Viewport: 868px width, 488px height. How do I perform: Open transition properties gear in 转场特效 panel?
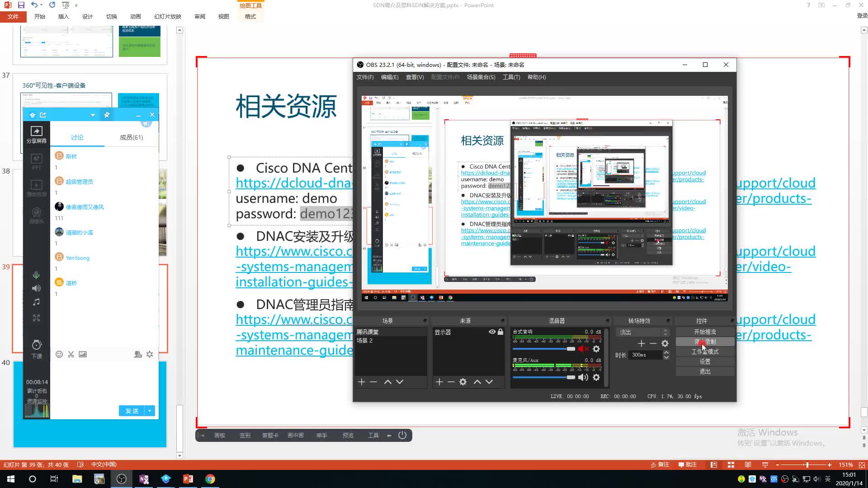[x=665, y=343]
